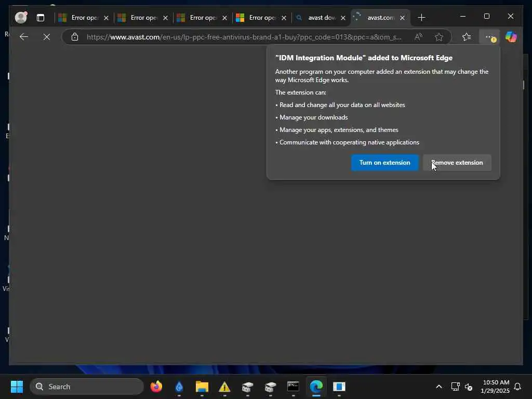Close the third Error tab

tap(224, 18)
